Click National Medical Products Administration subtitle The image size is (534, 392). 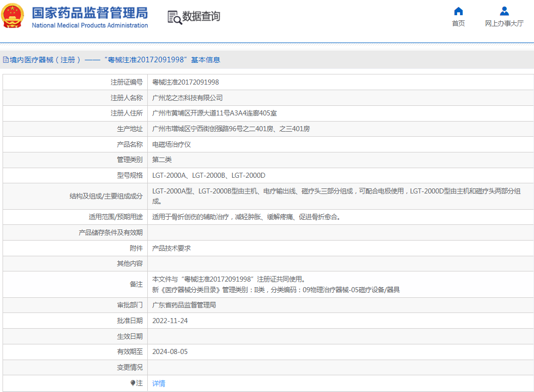90,25
